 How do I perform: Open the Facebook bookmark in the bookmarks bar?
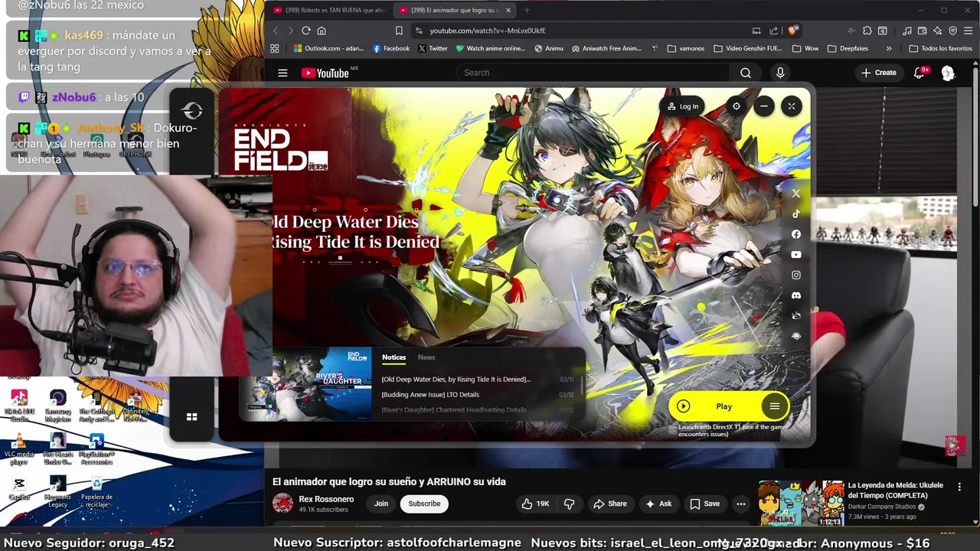(391, 48)
